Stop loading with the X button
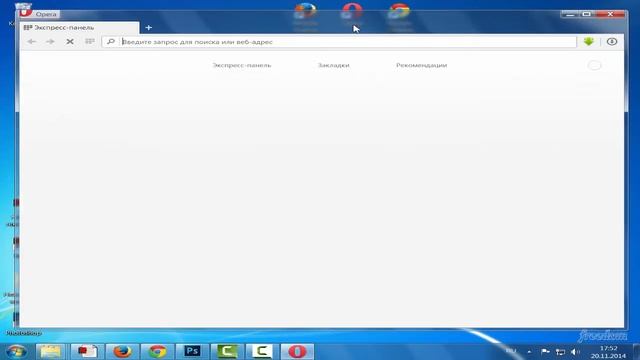This screenshot has height=360, width=640. (70, 42)
